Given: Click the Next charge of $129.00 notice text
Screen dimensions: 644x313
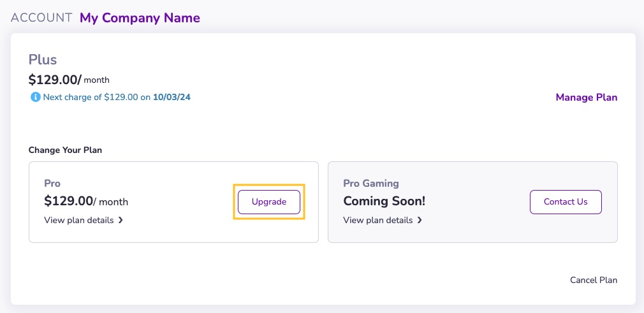Looking at the screenshot, I should pos(117,98).
